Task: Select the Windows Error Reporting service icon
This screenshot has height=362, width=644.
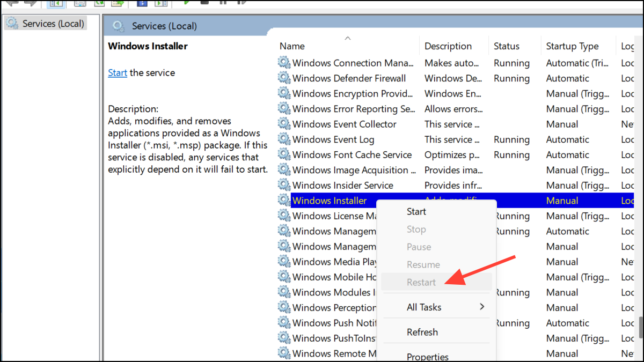Action: click(x=283, y=109)
